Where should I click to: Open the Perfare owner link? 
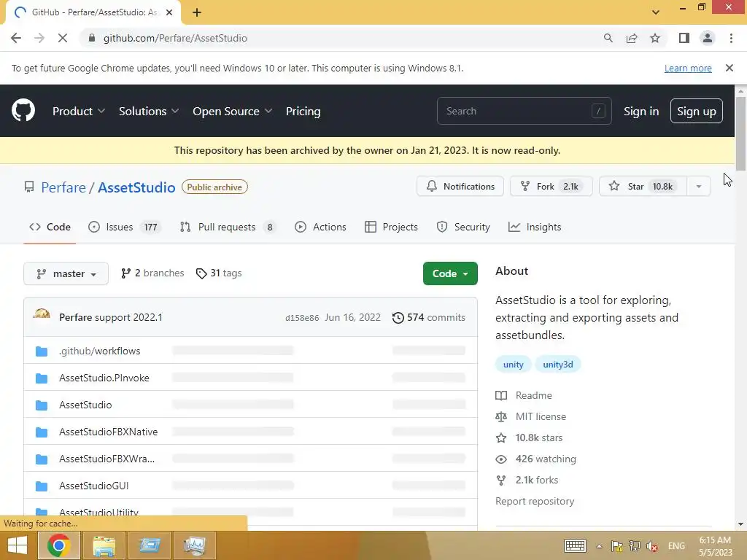pos(63,187)
